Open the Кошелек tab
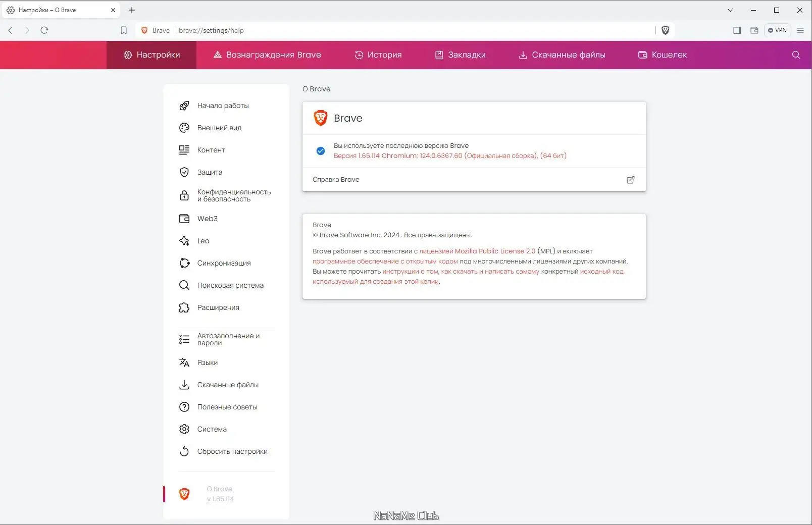Image resolution: width=812 pixels, height=525 pixels. pyautogui.click(x=663, y=55)
